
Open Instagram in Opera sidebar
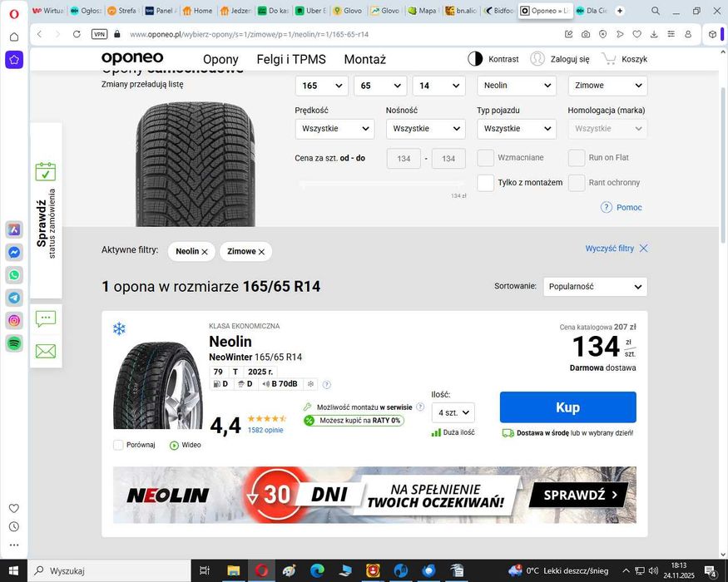14,321
